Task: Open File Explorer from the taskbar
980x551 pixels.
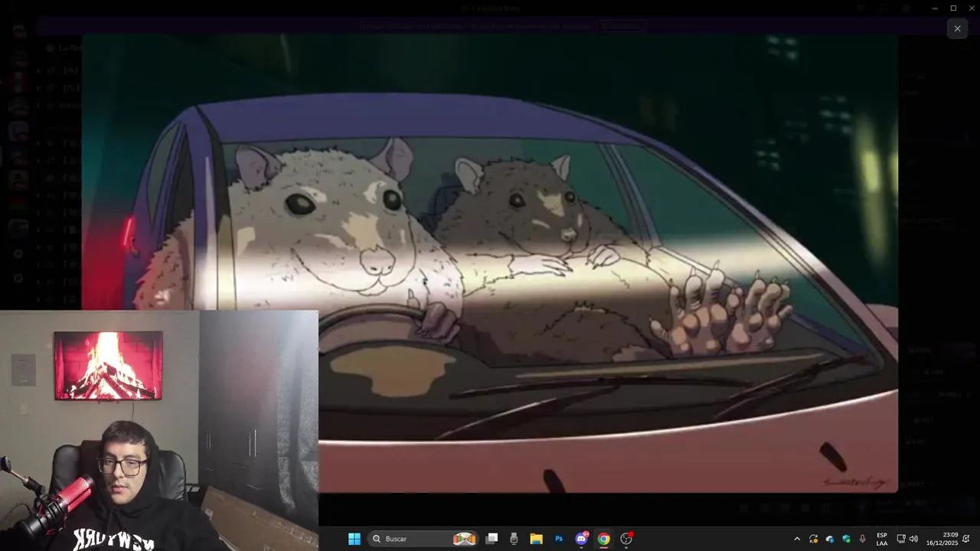Action: [536, 539]
